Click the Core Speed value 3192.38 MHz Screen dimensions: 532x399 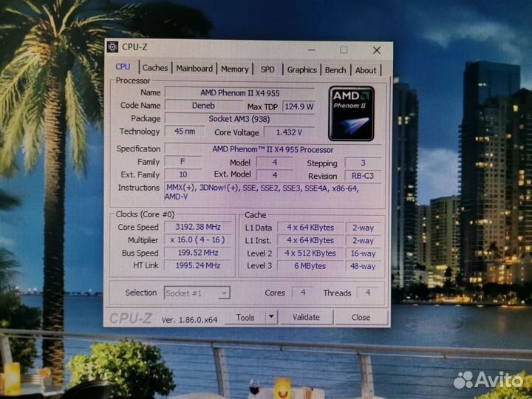click(198, 227)
